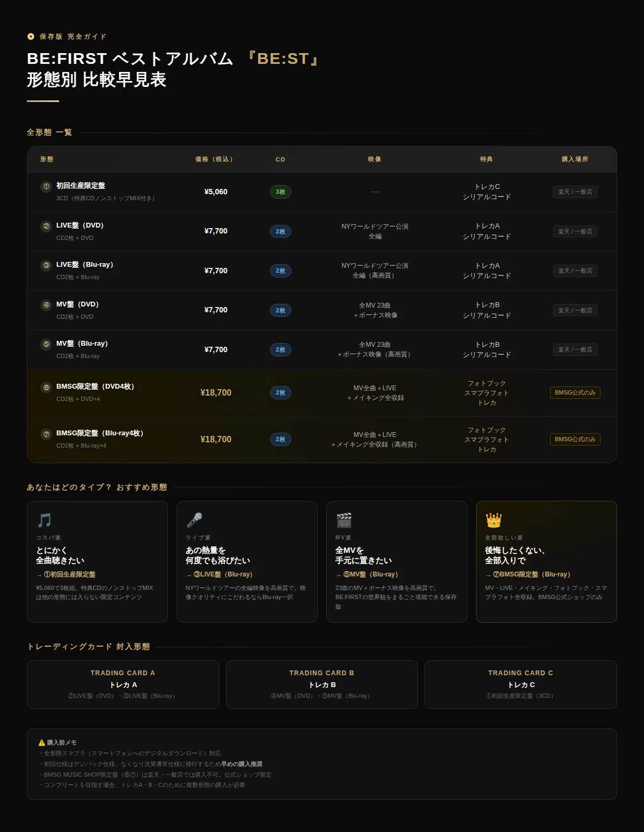Open the TRADING CARD A card

(123, 684)
